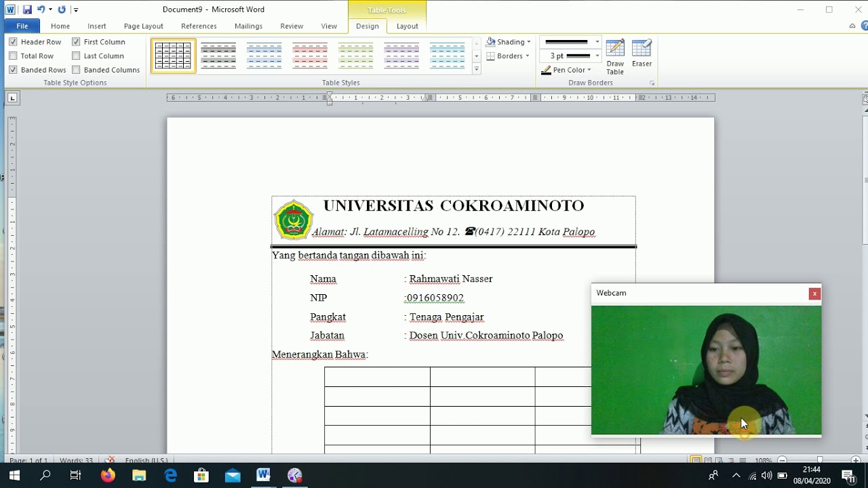868x488 pixels.
Task: Open the Borders dropdown arrow
Action: tap(527, 56)
